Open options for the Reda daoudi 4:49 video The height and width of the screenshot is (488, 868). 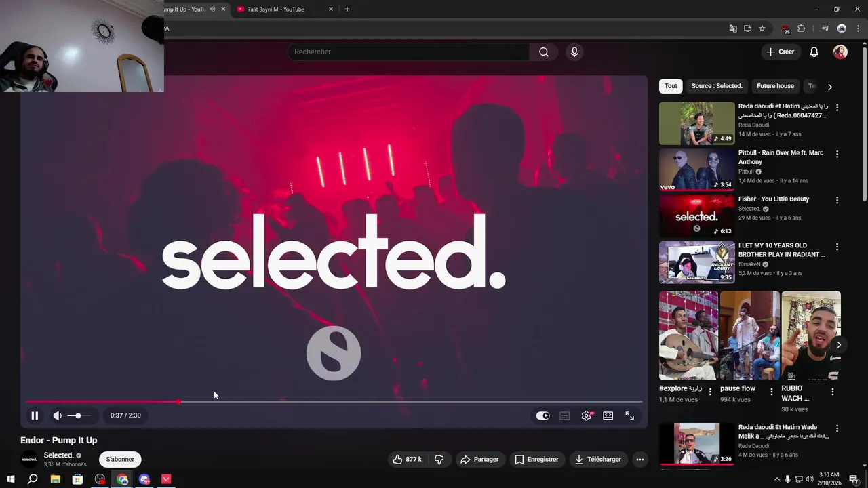(837, 108)
